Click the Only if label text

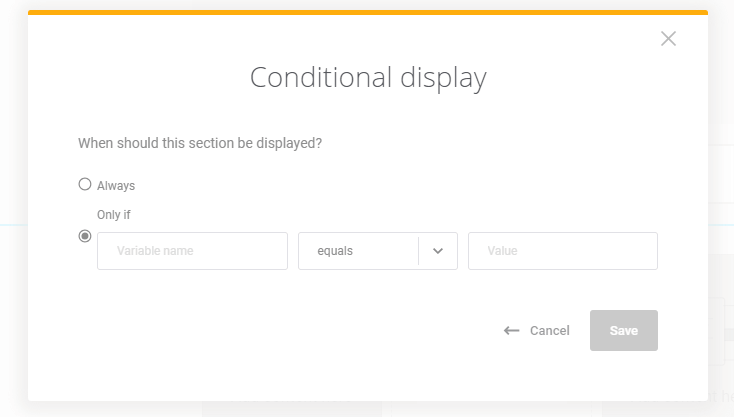click(114, 215)
